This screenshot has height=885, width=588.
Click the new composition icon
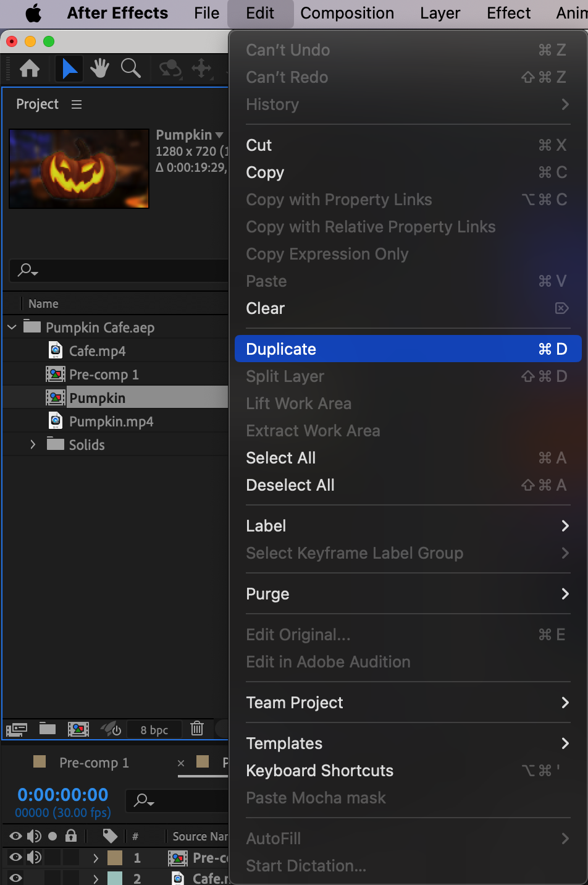point(78,729)
